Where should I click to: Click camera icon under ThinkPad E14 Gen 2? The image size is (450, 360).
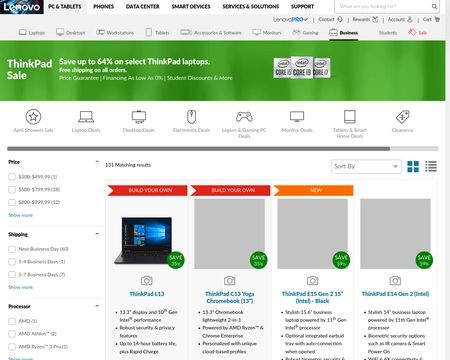tap(395, 280)
